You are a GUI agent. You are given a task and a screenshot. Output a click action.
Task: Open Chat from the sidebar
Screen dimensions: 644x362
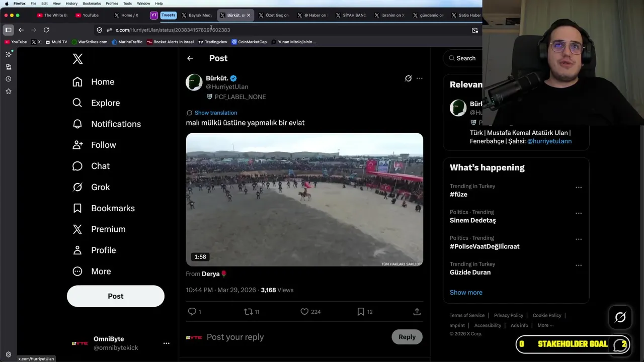pos(91,166)
